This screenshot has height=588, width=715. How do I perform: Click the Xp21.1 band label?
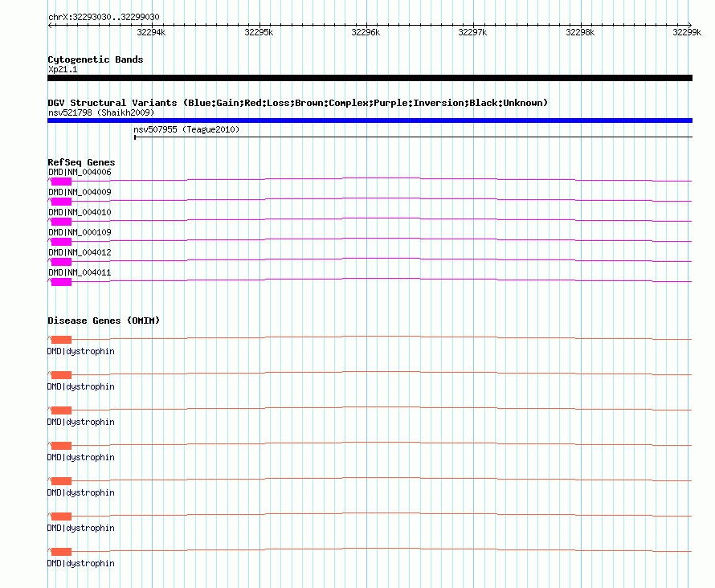tap(63, 69)
